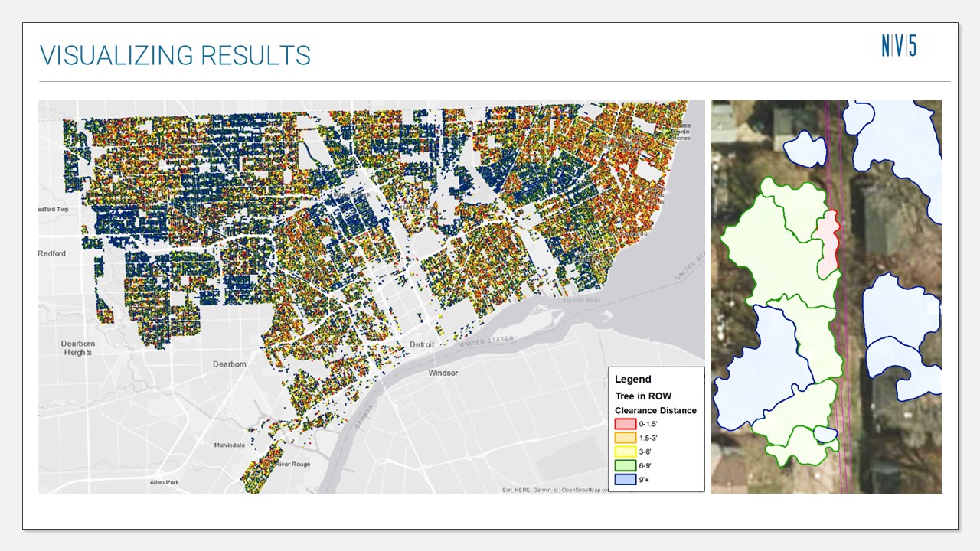Click the '6-9'' legend text label

point(645,465)
